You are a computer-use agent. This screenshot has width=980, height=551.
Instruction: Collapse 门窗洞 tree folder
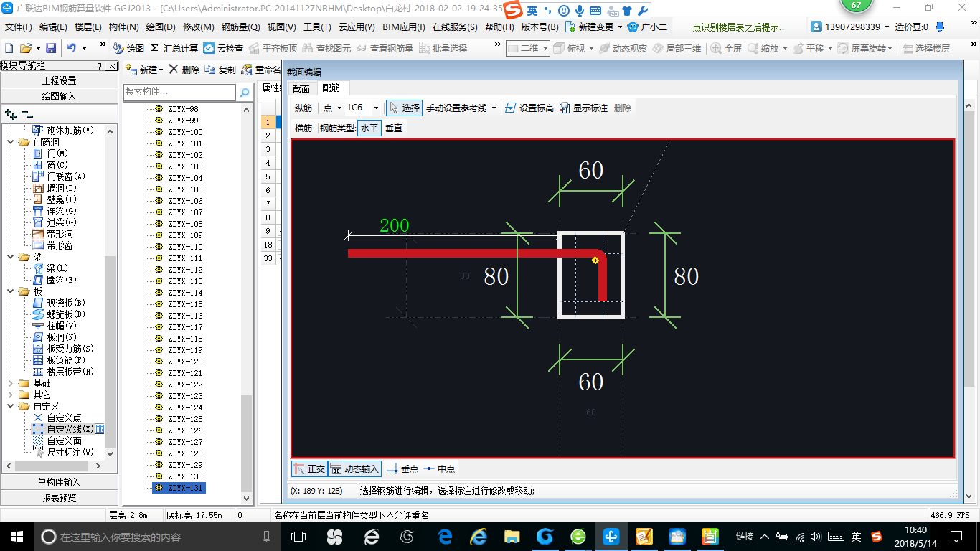coord(11,142)
